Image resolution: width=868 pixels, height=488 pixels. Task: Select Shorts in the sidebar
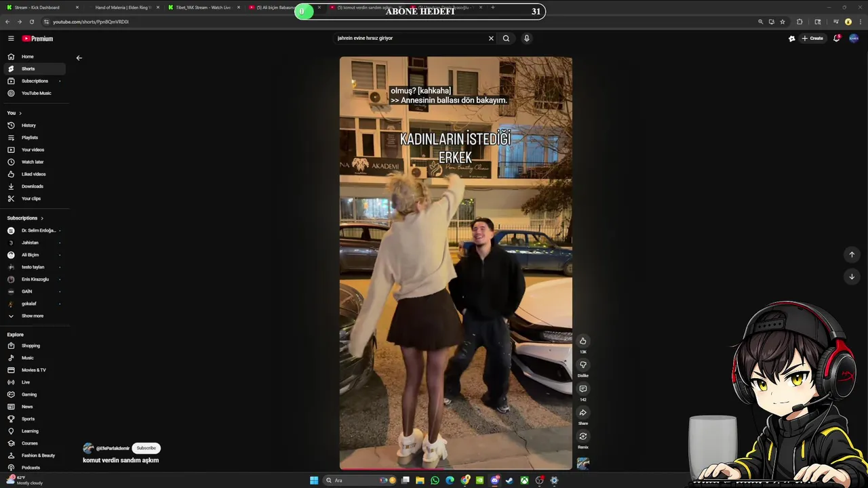pos(34,68)
